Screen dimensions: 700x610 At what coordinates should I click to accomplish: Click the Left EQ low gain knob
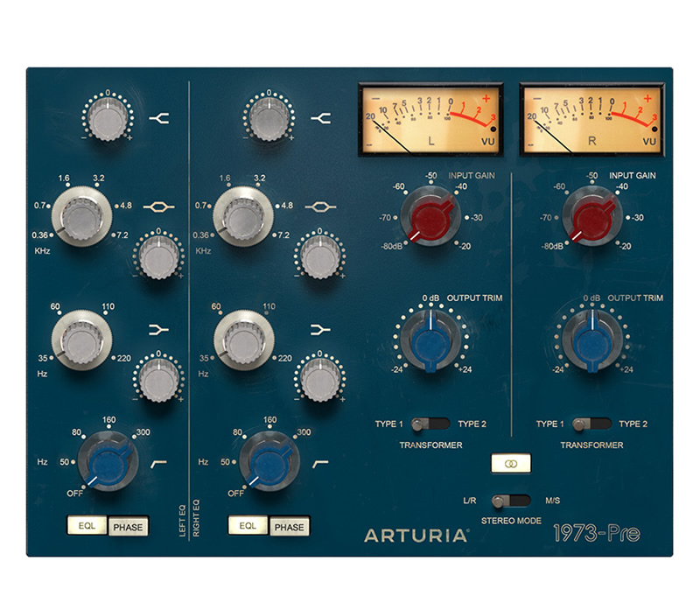pos(159,380)
